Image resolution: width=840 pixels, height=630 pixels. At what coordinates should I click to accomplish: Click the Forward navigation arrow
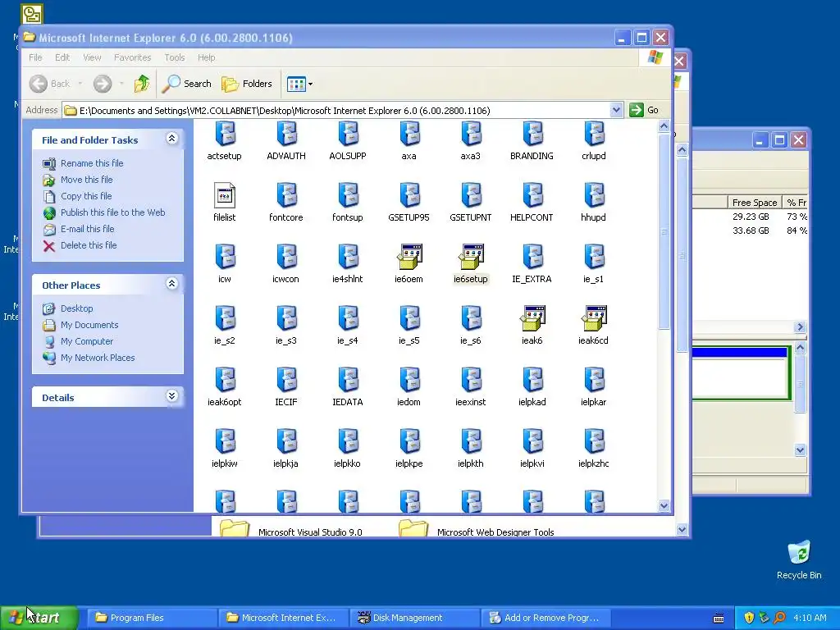coord(103,84)
